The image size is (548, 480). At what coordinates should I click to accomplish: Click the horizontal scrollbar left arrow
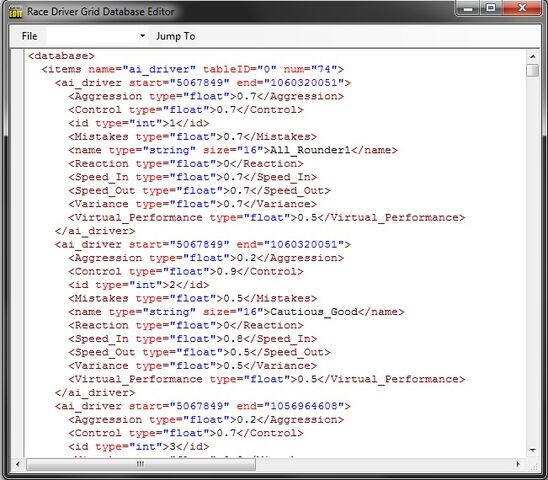17,464
